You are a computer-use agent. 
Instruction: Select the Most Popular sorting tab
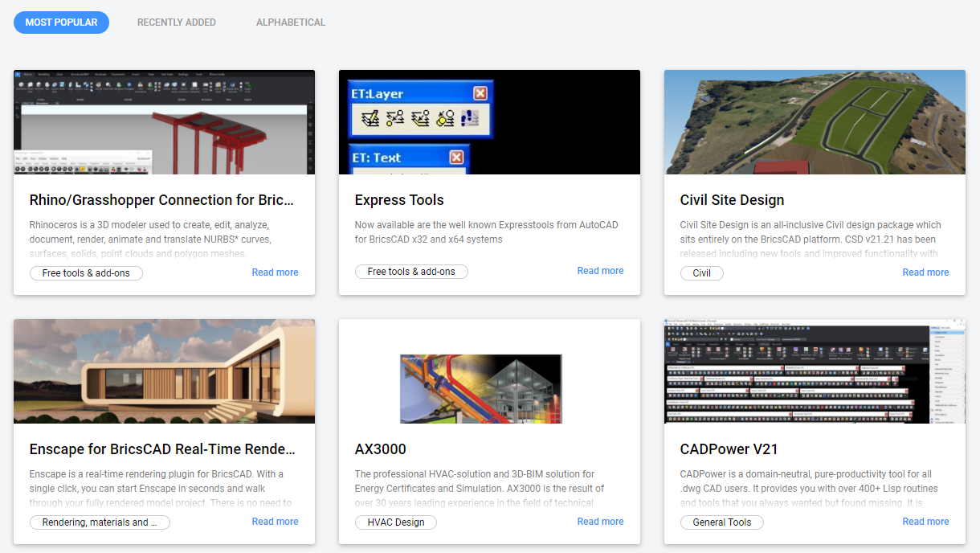[61, 23]
